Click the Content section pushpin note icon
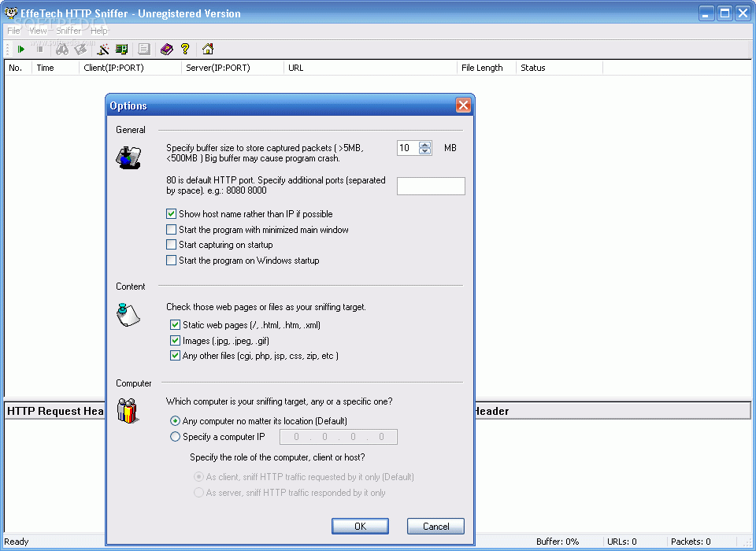756x551 pixels. pyautogui.click(x=128, y=315)
